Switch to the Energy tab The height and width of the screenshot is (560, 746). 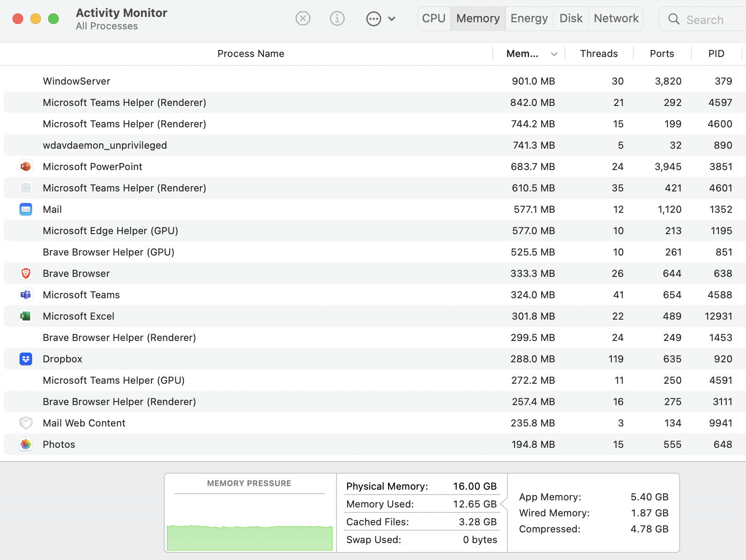tap(529, 19)
